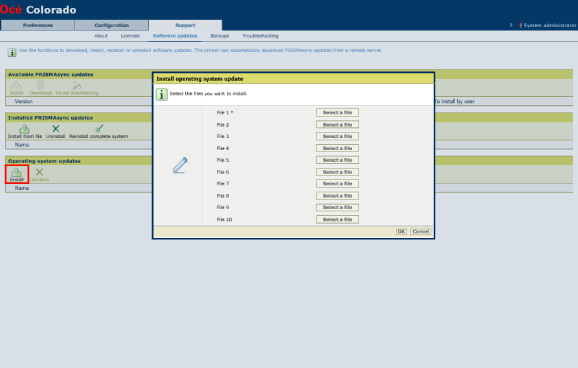Click the Install icon under Operating system updates
Image resolution: width=578 pixels, height=368 pixels.
(x=17, y=174)
